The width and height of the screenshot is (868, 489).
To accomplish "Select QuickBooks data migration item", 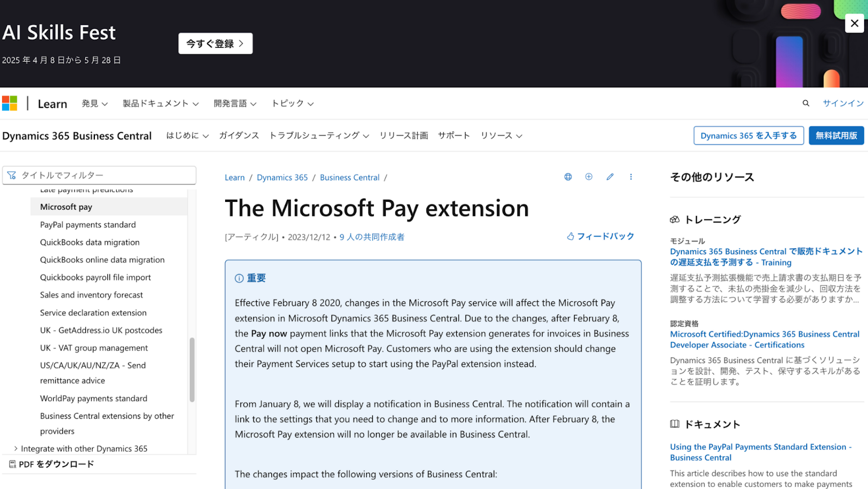I will (90, 243).
